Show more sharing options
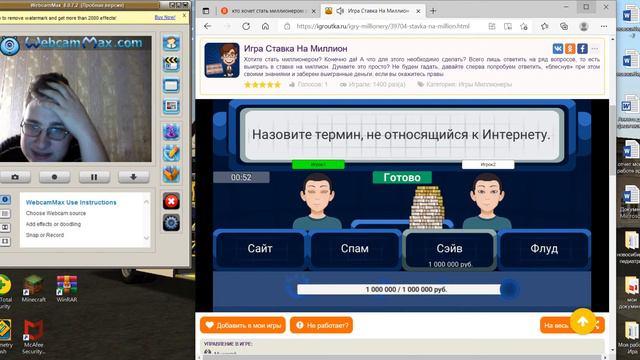The image size is (640, 360). pos(595,49)
